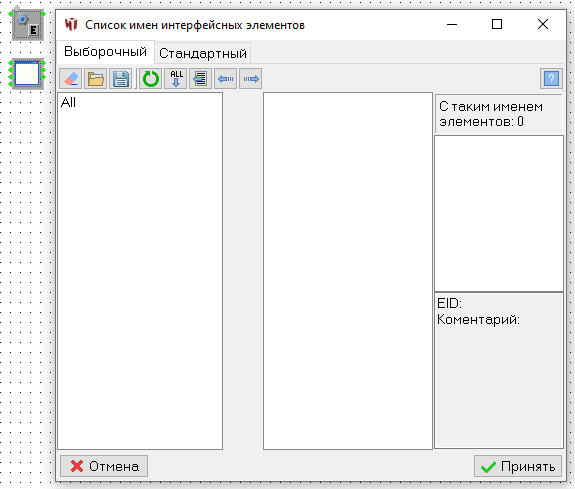Save list with the floppy disk icon
The height and width of the screenshot is (489, 575).
click(121, 79)
